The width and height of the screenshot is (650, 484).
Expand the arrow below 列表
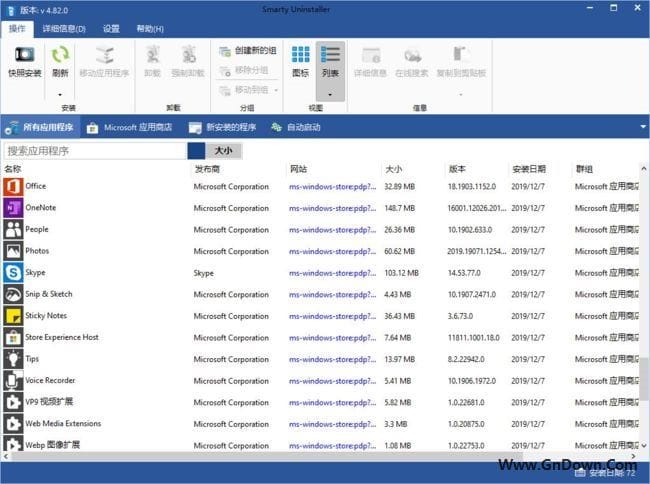[x=330, y=95]
